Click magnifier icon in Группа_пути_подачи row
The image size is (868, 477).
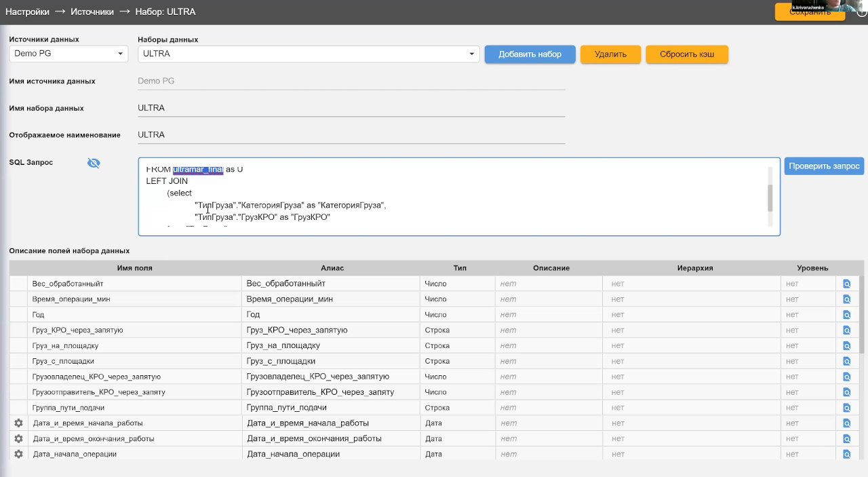[x=846, y=408]
